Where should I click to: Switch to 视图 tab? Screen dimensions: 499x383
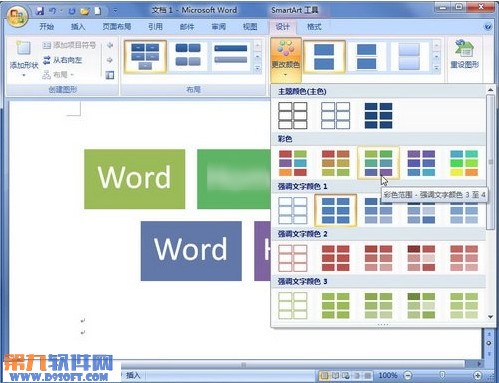click(250, 27)
